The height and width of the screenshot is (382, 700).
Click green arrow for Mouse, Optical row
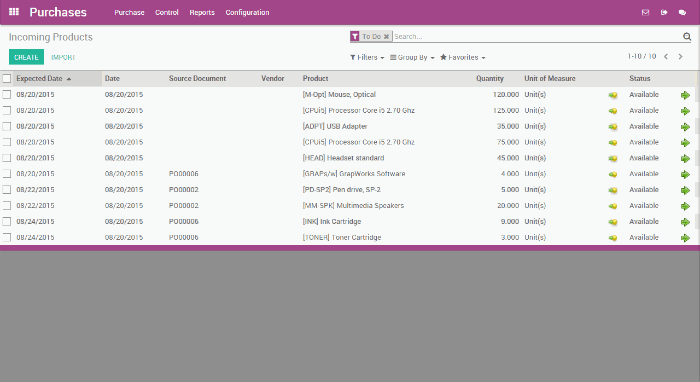tap(685, 95)
